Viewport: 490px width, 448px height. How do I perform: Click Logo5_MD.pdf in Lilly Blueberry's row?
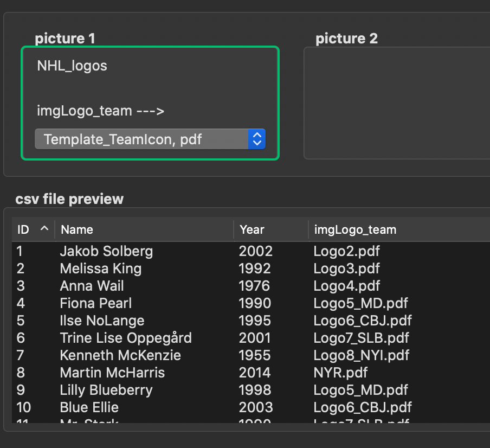360,390
